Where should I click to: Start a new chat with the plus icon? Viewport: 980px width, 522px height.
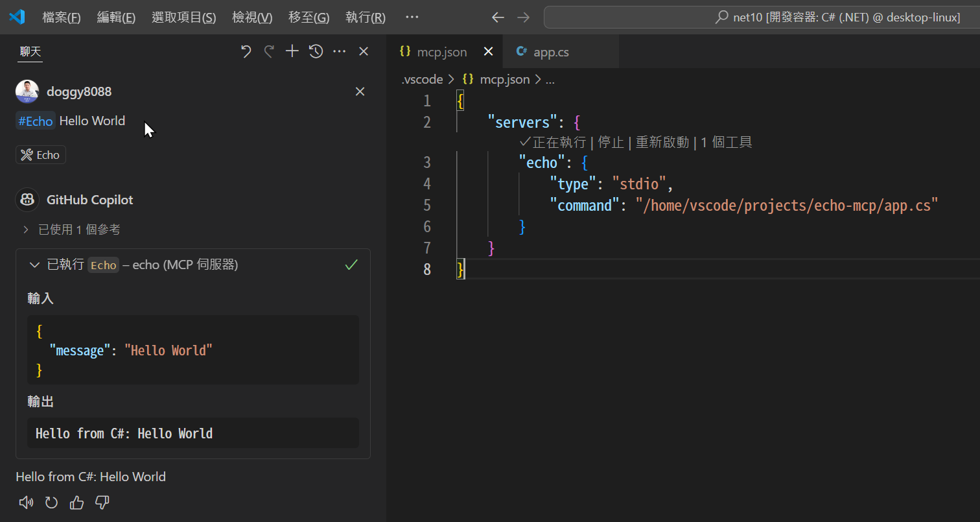tap(292, 52)
